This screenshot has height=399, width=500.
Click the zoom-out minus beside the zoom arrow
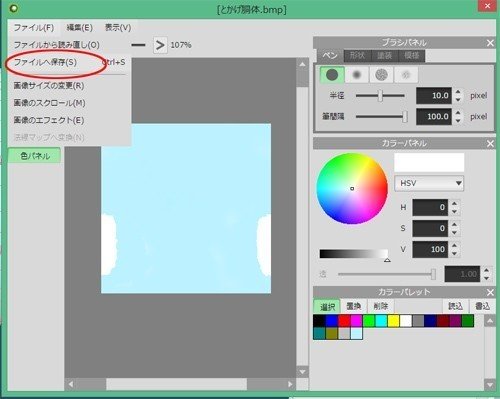tap(139, 45)
